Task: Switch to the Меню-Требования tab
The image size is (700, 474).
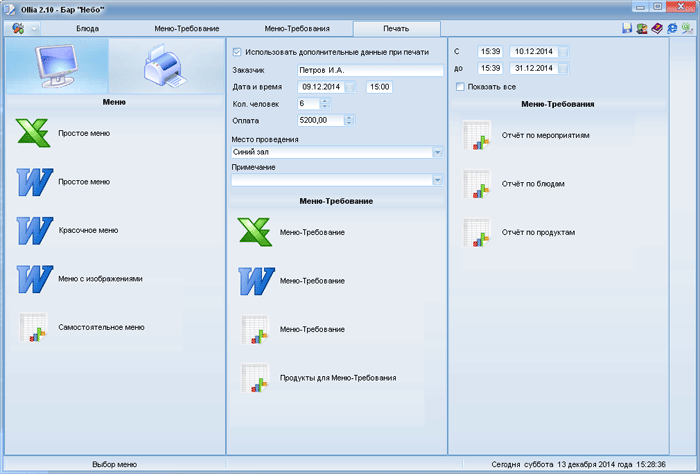Action: coord(297,29)
